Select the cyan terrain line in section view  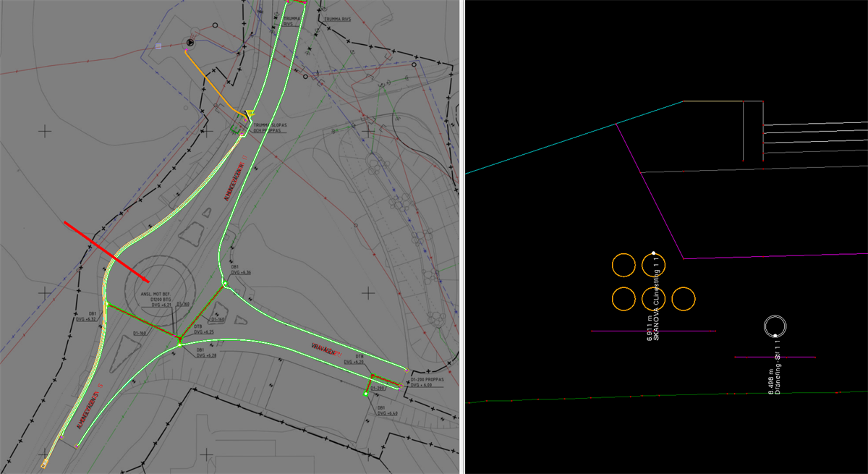(575, 137)
